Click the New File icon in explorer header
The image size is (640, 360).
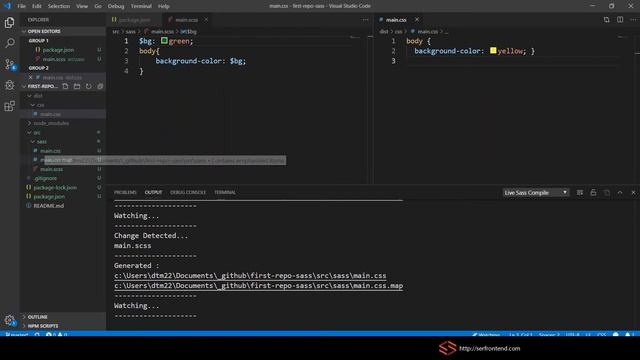tap(65, 86)
